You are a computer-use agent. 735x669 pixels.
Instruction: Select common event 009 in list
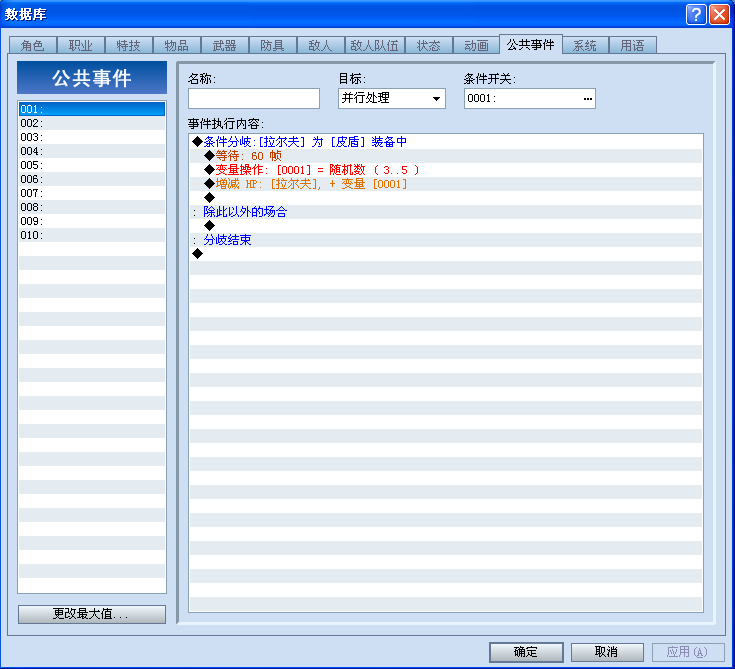92,221
